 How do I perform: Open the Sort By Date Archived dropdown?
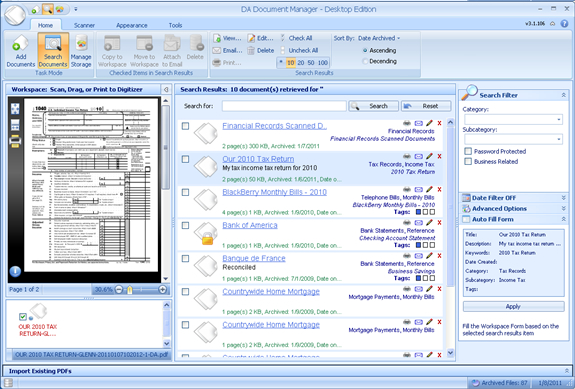tap(379, 38)
